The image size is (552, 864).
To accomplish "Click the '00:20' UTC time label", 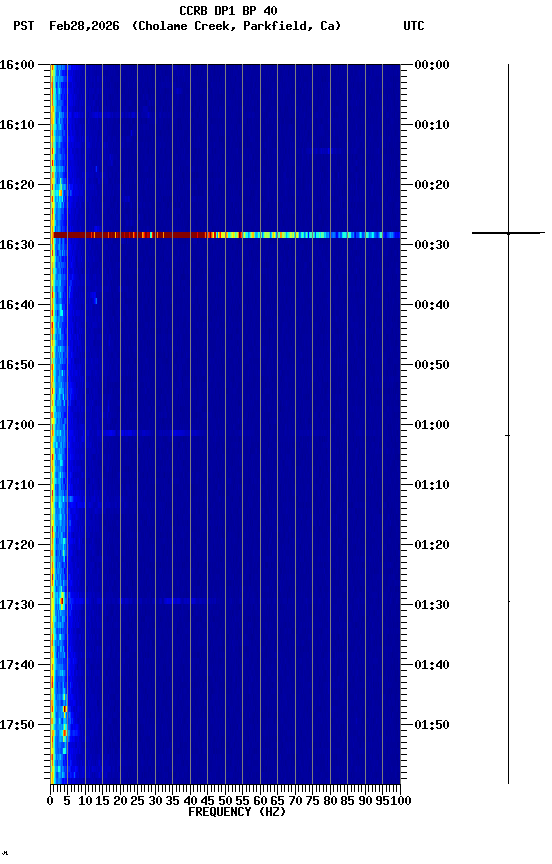I will [x=432, y=185].
